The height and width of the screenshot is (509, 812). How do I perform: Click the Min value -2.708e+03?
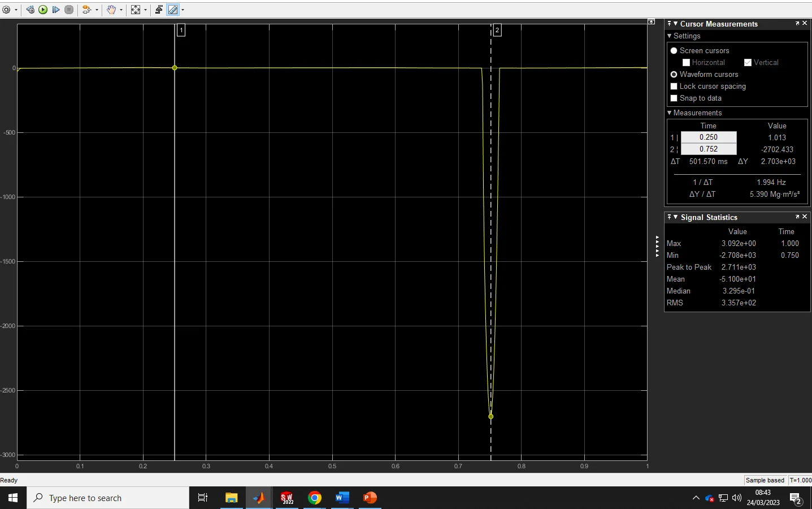pos(737,255)
